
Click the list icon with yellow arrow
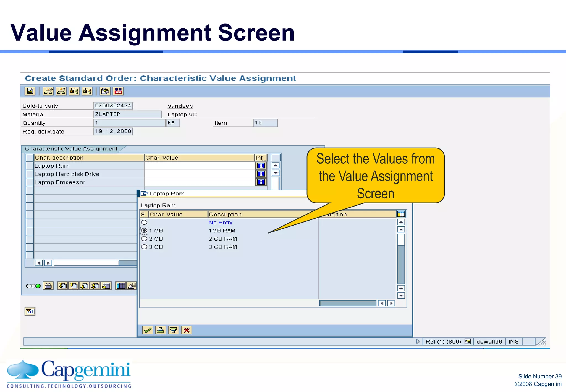click(x=106, y=286)
